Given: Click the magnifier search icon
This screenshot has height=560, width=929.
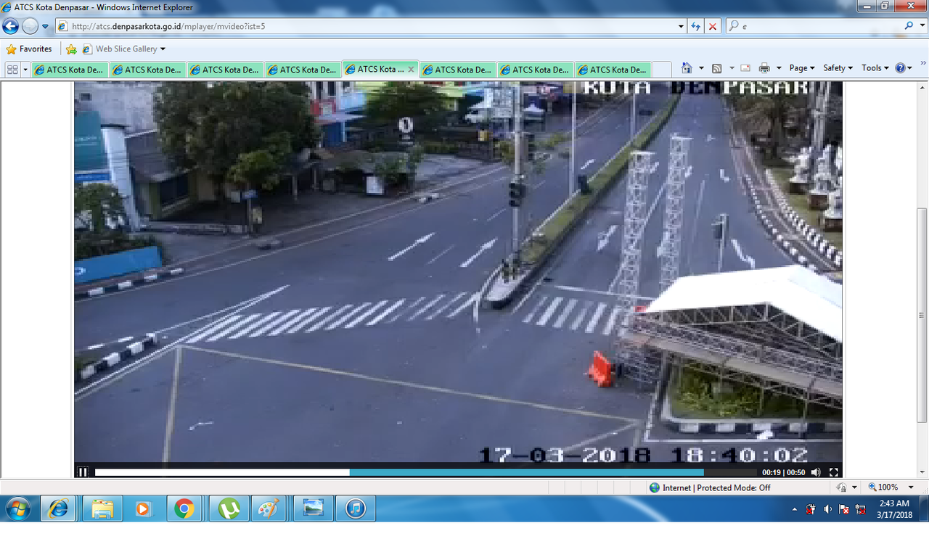Looking at the screenshot, I should point(909,26).
